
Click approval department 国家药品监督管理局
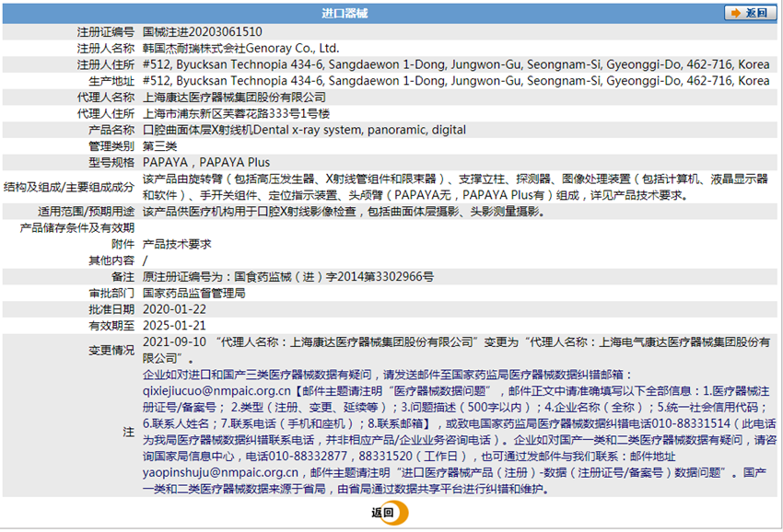point(193,293)
